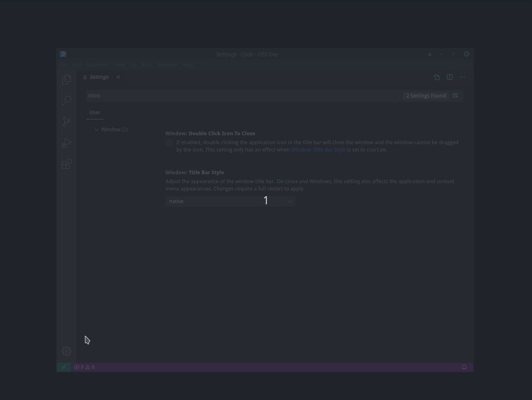
Task: Select the Run and Debug icon
Action: coord(66,143)
